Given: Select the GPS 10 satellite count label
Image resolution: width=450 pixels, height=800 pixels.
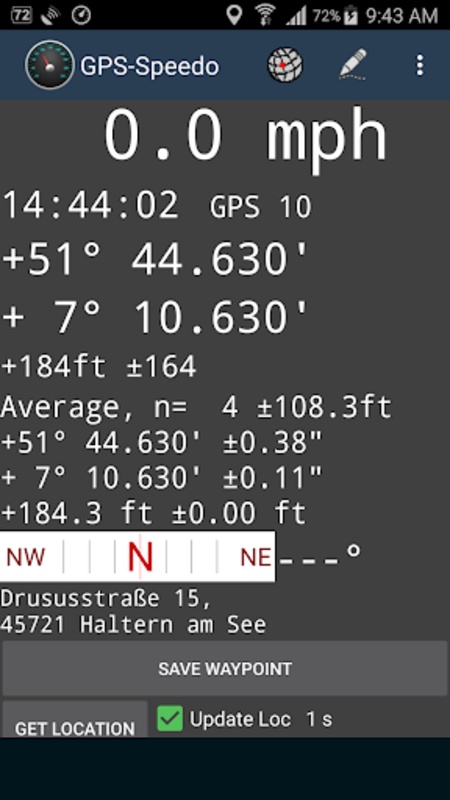Looking at the screenshot, I should point(261,207).
